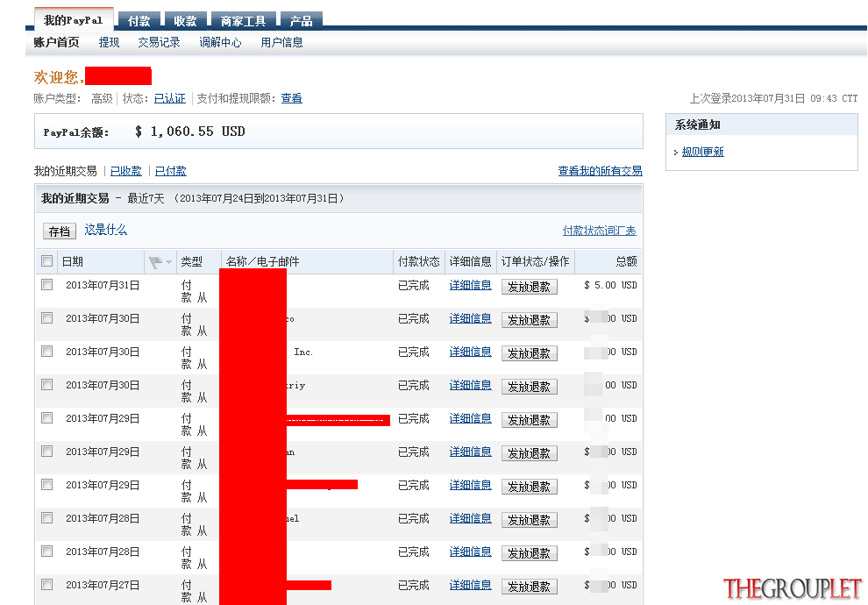Check the 2013年07月27日 transaction row
This screenshot has width=868, height=605.
(x=47, y=585)
